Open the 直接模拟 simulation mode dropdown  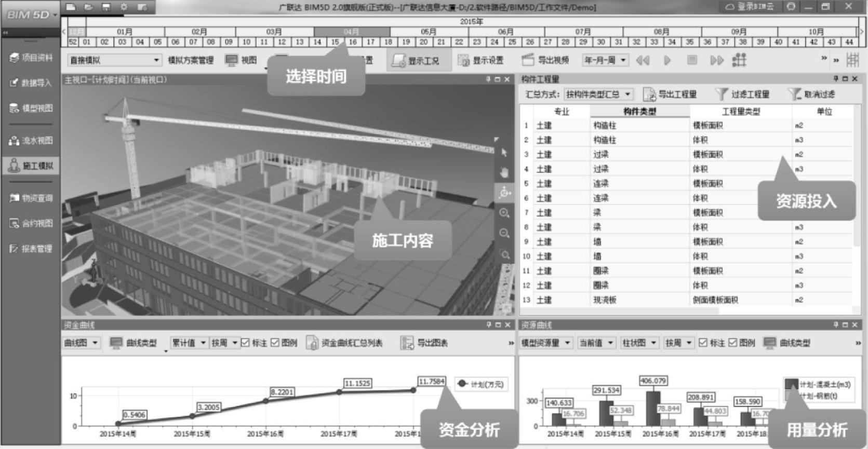(114, 60)
